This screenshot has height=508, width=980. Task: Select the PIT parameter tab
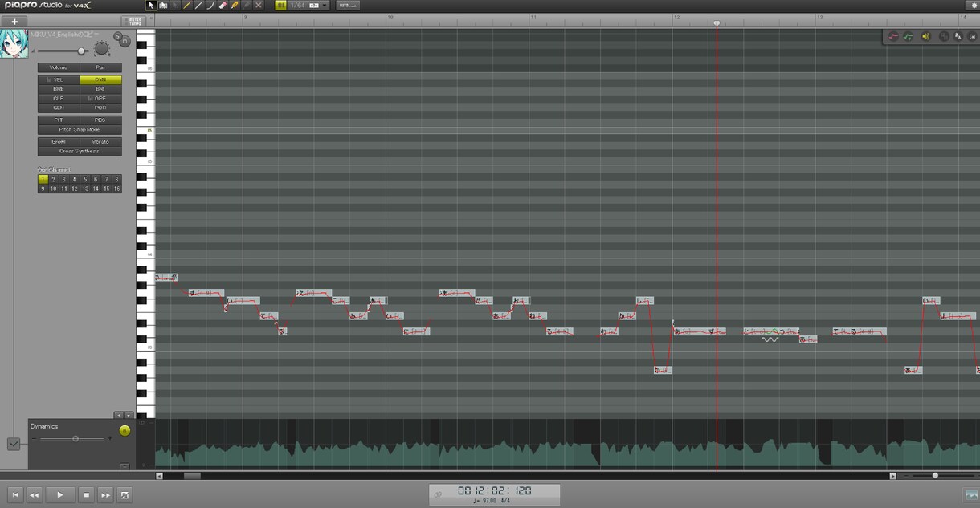click(x=59, y=120)
